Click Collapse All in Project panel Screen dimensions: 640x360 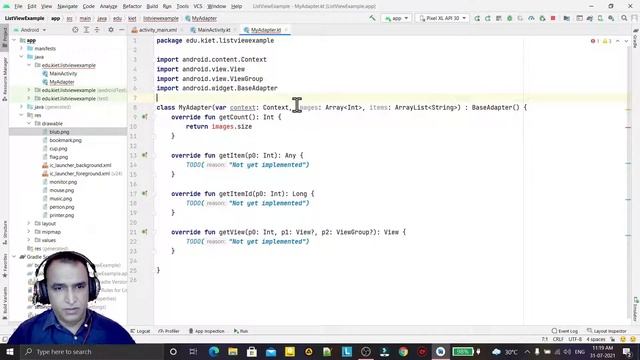pyautogui.click(x=97, y=30)
